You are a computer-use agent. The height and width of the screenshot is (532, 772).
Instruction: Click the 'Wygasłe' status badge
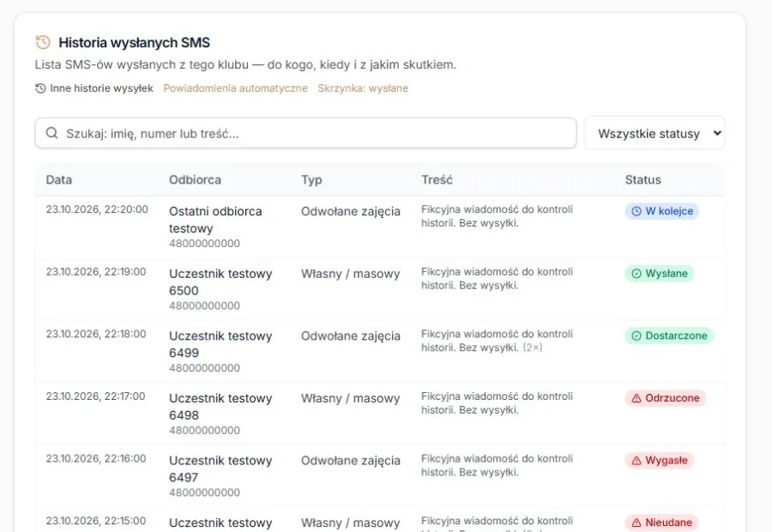click(660, 461)
